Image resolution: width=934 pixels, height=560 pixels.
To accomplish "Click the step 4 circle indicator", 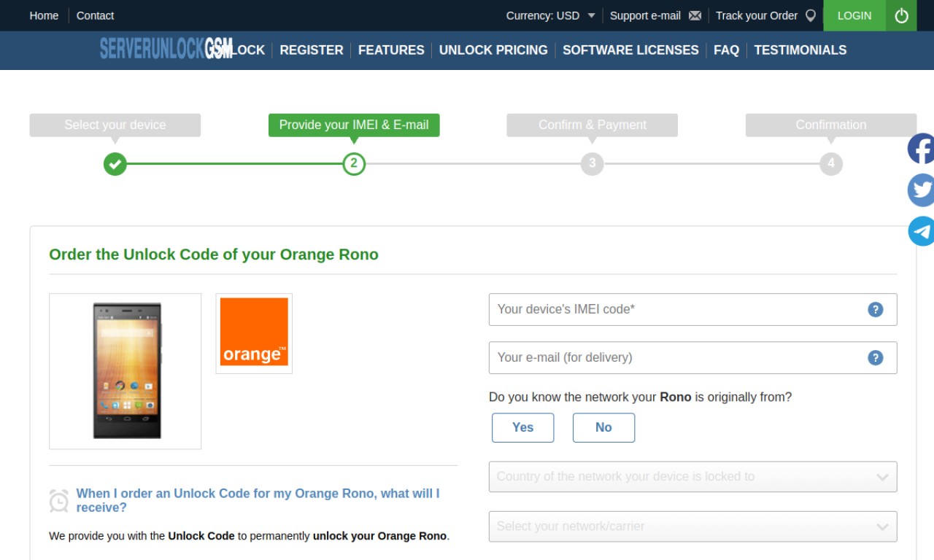I will click(x=831, y=163).
